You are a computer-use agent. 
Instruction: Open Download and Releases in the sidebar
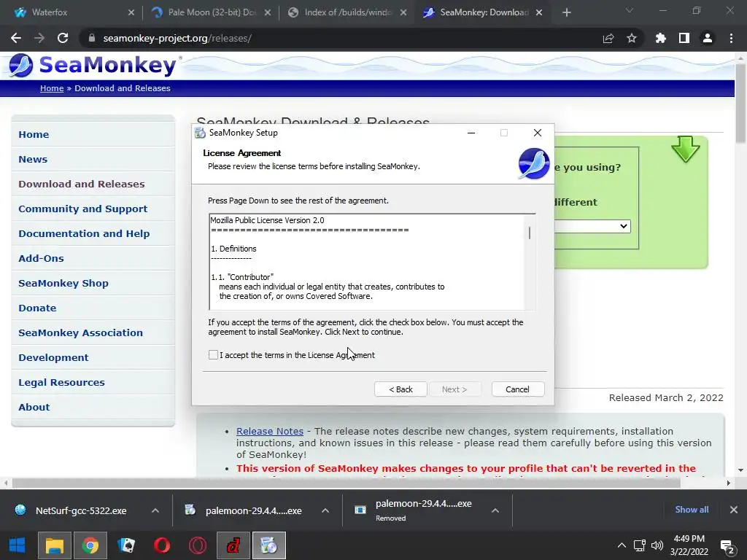(x=82, y=184)
